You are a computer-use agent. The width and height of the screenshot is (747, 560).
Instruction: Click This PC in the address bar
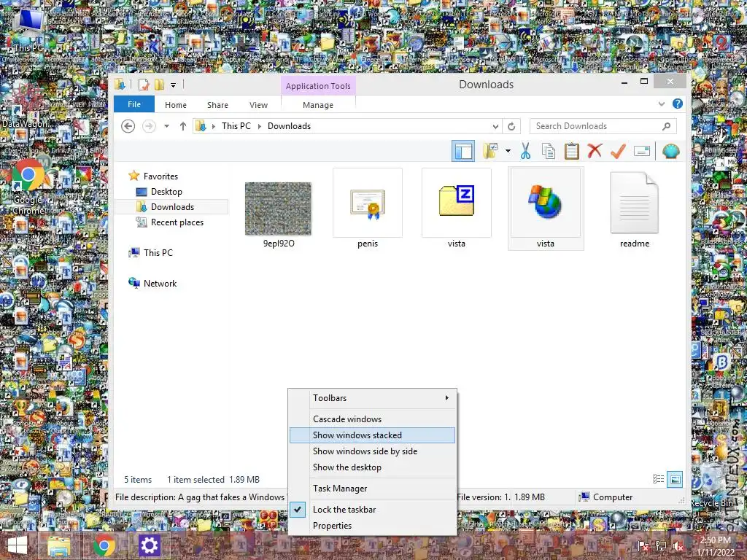[236, 126]
